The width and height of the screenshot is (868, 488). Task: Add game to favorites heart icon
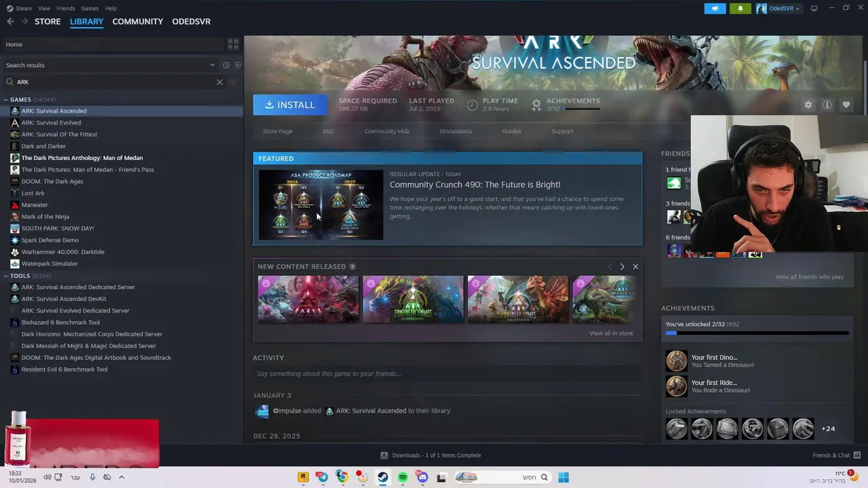tap(846, 105)
